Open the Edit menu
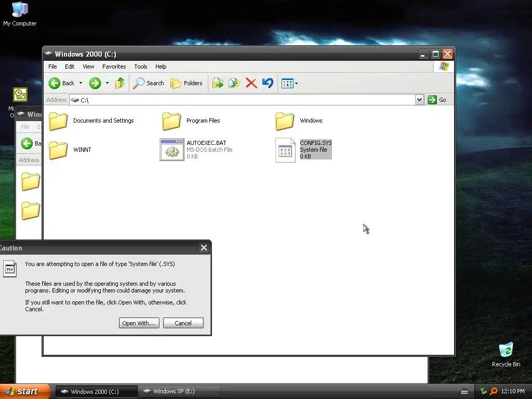The width and height of the screenshot is (532, 399). 70,66
